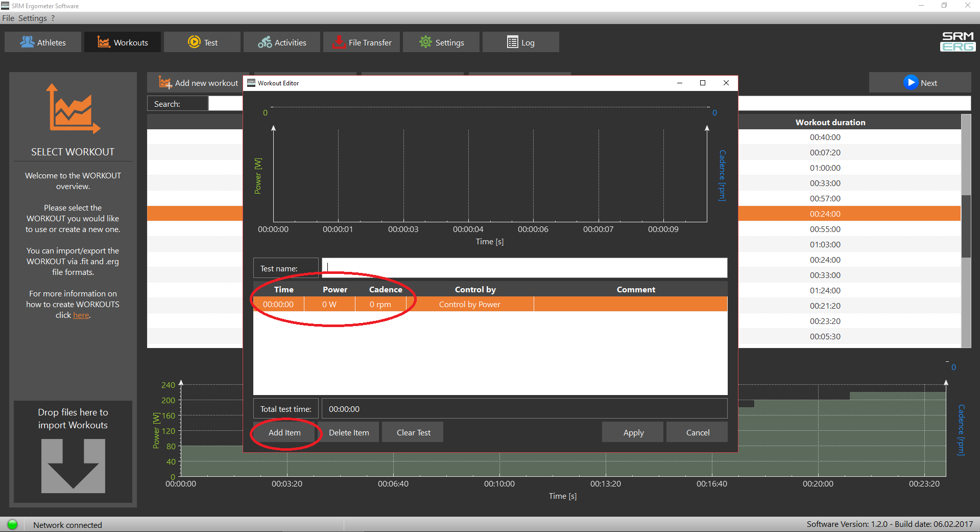Apply the workout editor changes

[633, 432]
